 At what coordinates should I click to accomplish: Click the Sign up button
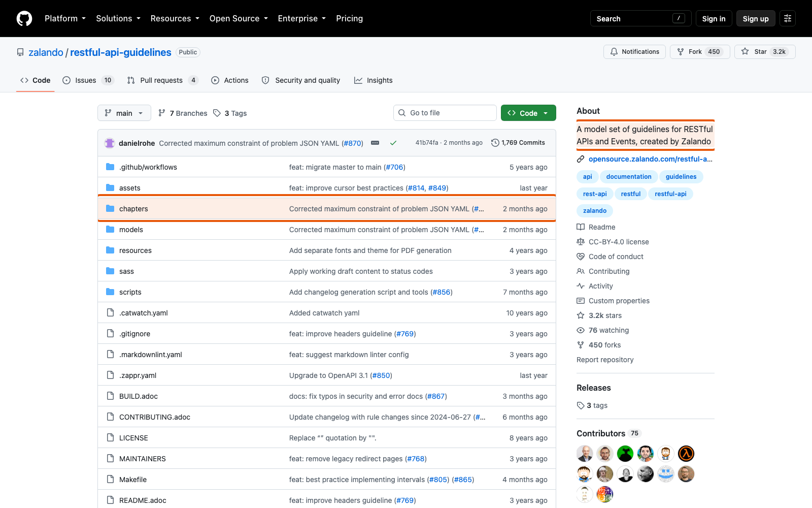pos(756,18)
